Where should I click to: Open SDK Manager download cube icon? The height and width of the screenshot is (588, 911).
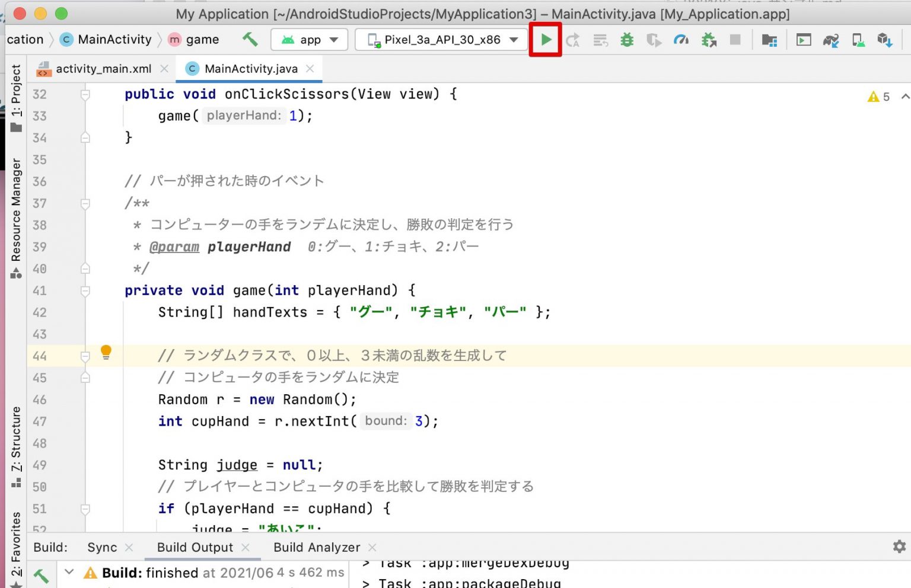[885, 40]
